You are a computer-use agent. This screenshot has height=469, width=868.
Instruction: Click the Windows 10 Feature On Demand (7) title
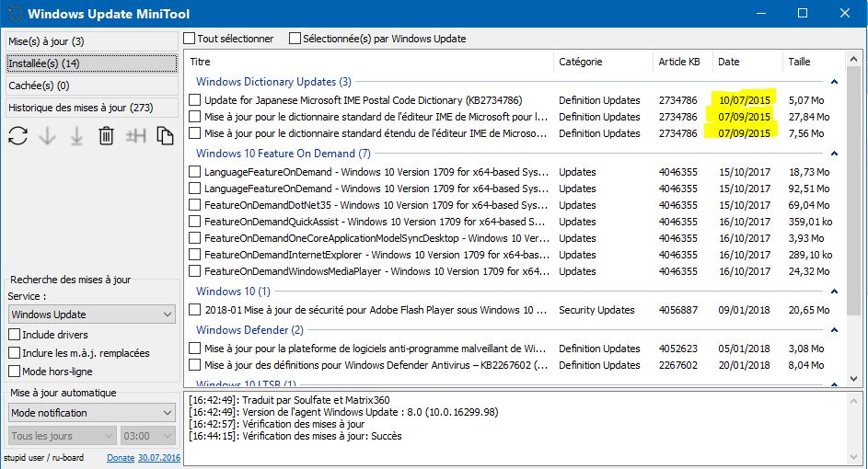[284, 154]
